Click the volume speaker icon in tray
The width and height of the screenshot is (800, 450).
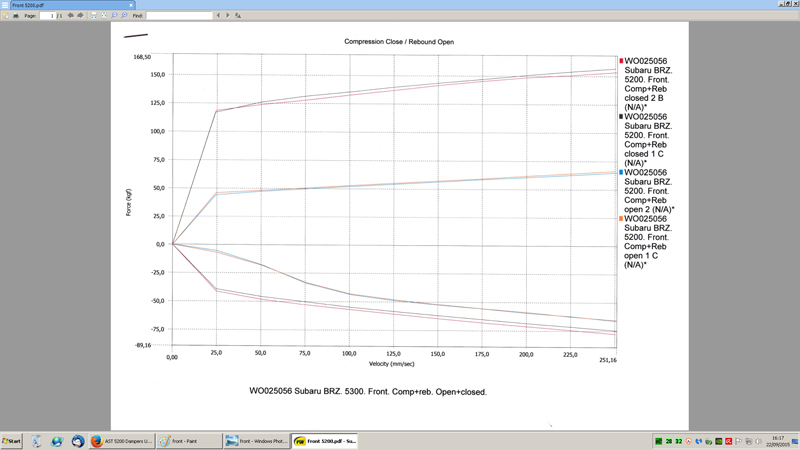(758, 441)
